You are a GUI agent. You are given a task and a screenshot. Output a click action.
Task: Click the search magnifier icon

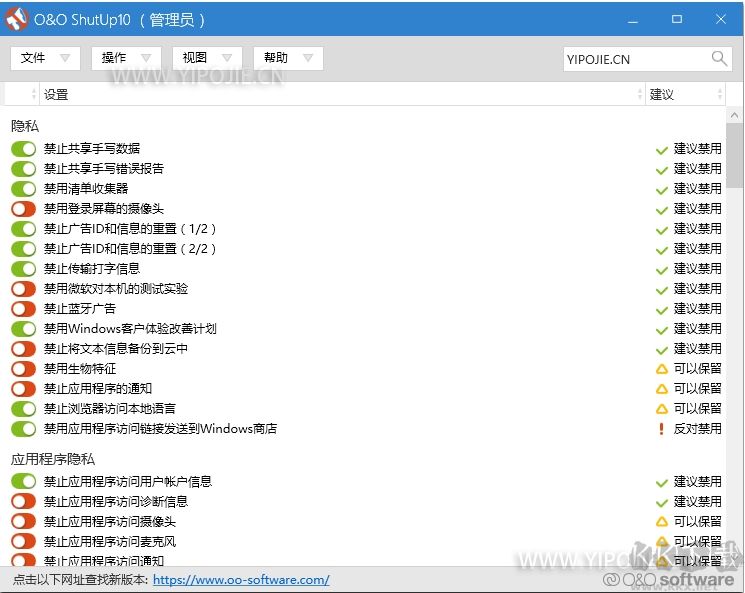click(x=719, y=59)
